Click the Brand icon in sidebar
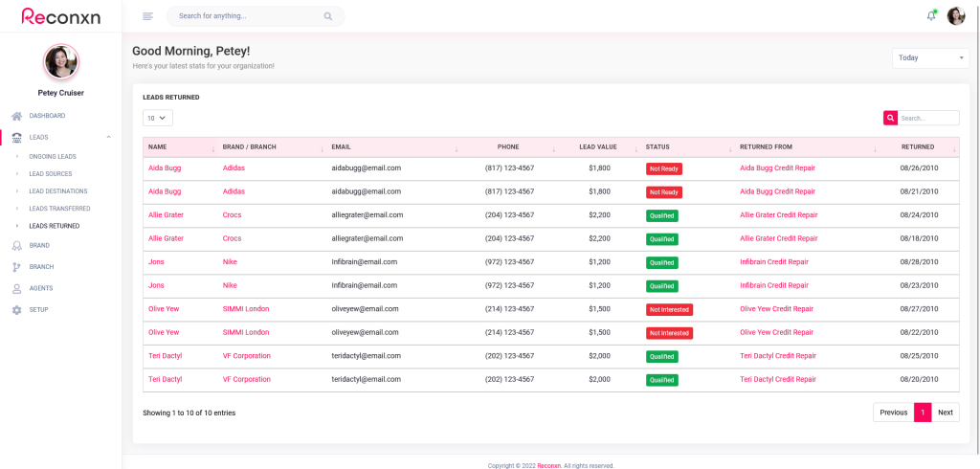980x469 pixels. tap(17, 246)
